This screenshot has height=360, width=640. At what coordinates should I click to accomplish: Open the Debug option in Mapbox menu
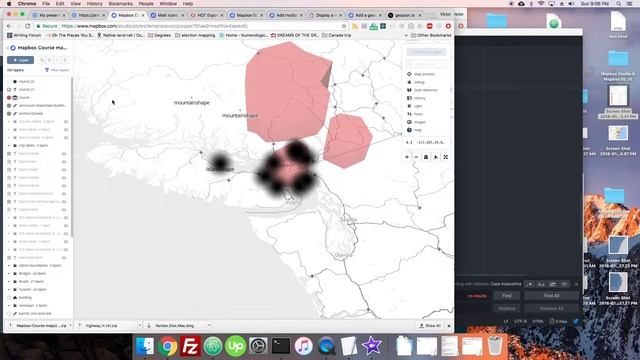pyautogui.click(x=416, y=82)
